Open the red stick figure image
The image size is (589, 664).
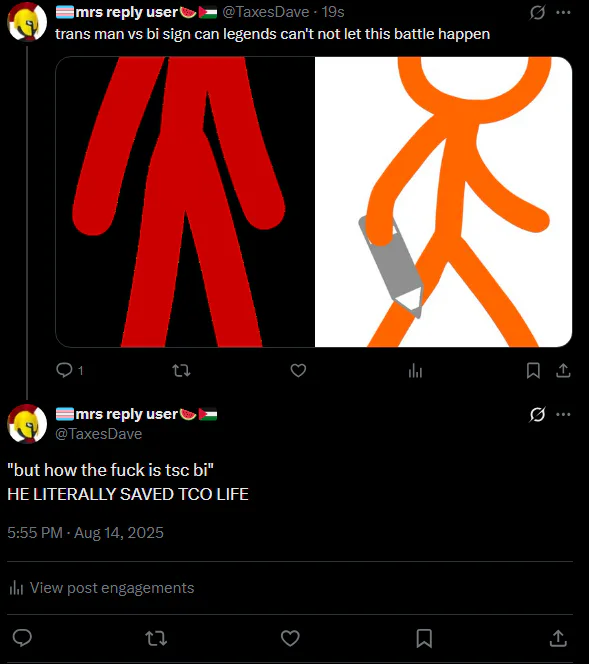pyautogui.click(x=185, y=202)
